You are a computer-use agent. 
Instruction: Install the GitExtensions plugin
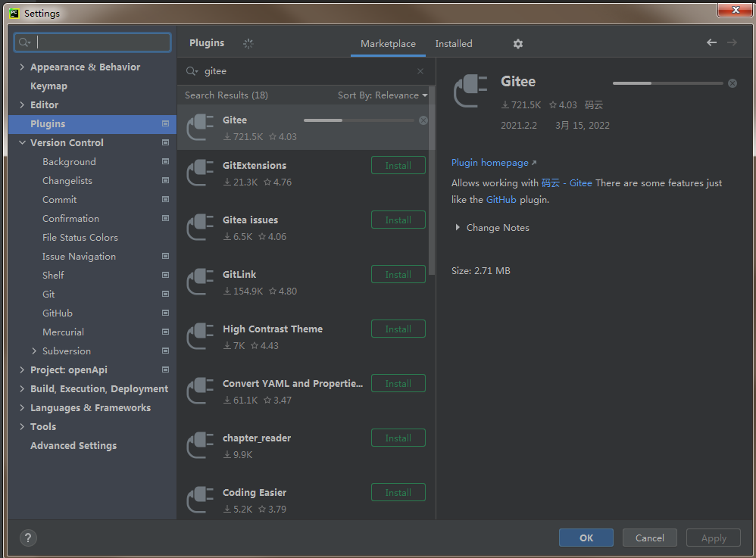pos(398,165)
